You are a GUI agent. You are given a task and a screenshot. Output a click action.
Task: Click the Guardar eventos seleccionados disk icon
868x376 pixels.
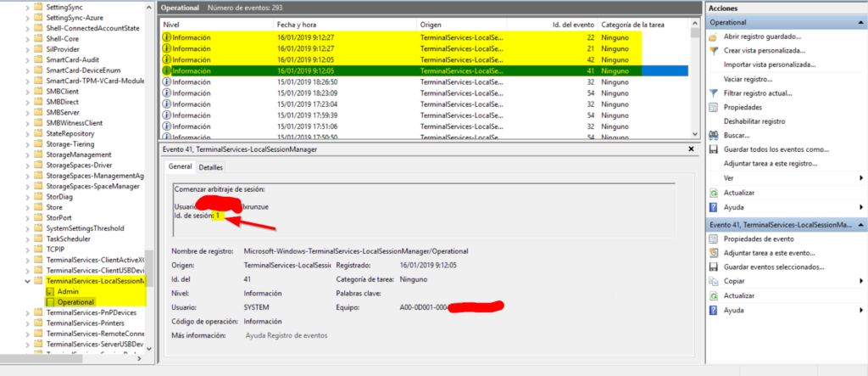pyautogui.click(x=714, y=267)
